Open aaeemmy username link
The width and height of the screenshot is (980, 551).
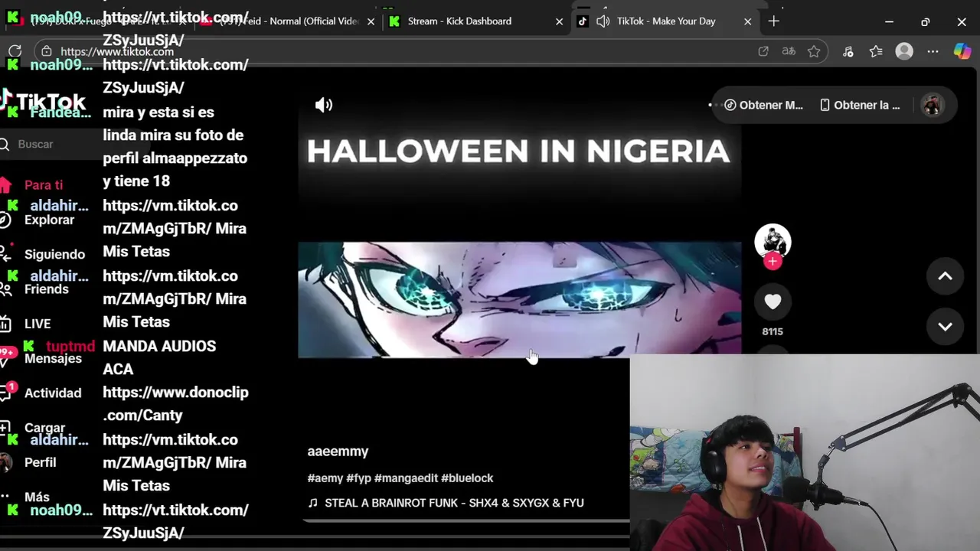pos(338,452)
